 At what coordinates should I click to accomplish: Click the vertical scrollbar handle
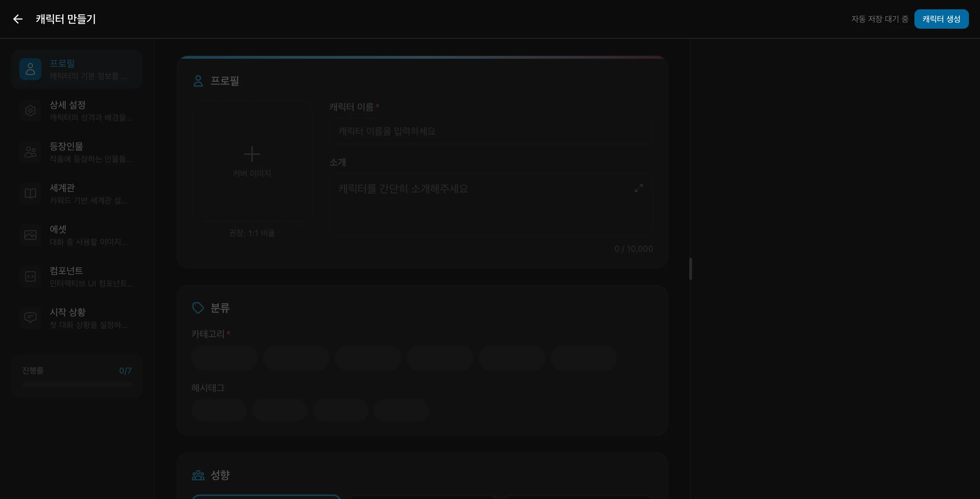[x=690, y=269]
